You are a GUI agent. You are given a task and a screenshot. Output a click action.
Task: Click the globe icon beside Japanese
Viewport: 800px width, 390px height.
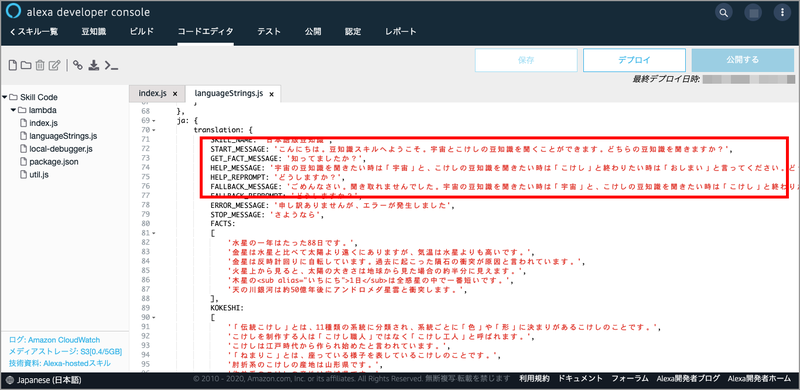click(x=11, y=380)
